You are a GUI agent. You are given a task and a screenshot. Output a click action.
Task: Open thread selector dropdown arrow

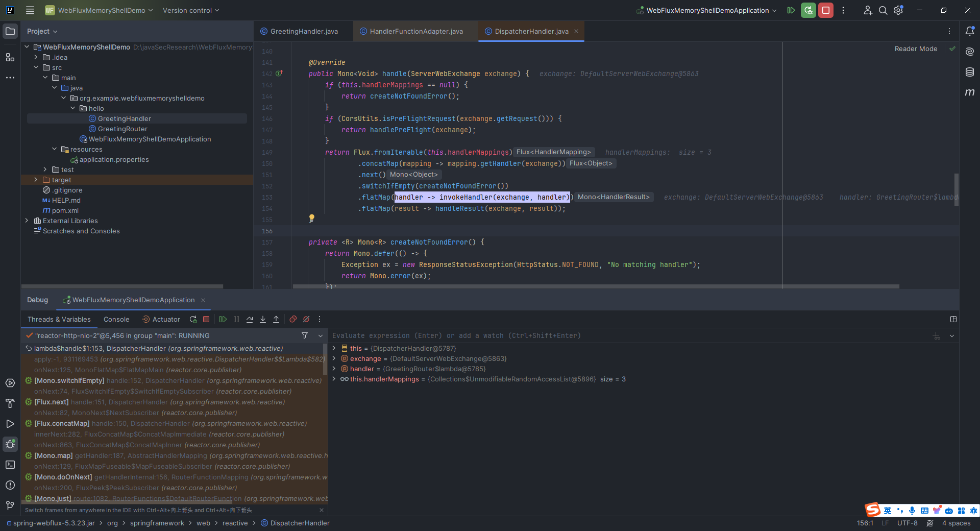321,335
